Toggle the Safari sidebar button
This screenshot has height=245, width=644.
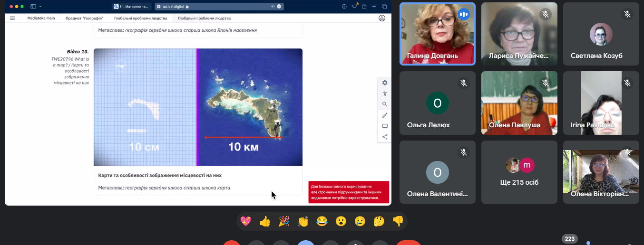tap(33, 7)
